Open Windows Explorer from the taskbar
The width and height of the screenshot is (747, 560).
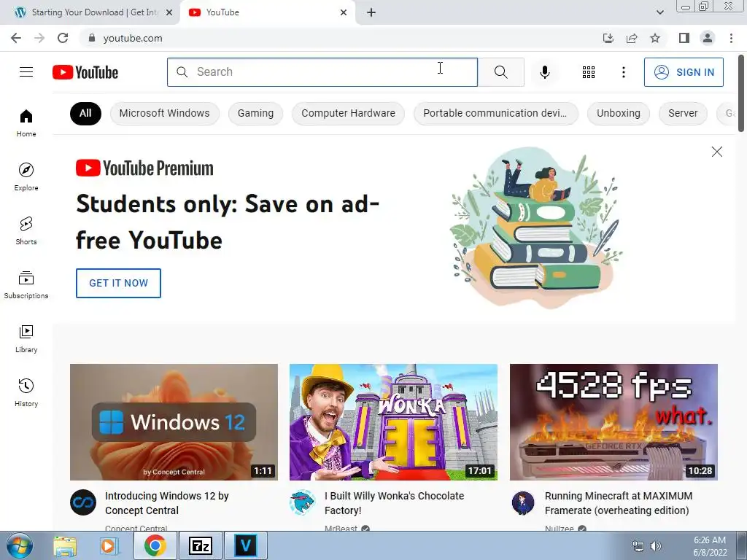pyautogui.click(x=65, y=545)
